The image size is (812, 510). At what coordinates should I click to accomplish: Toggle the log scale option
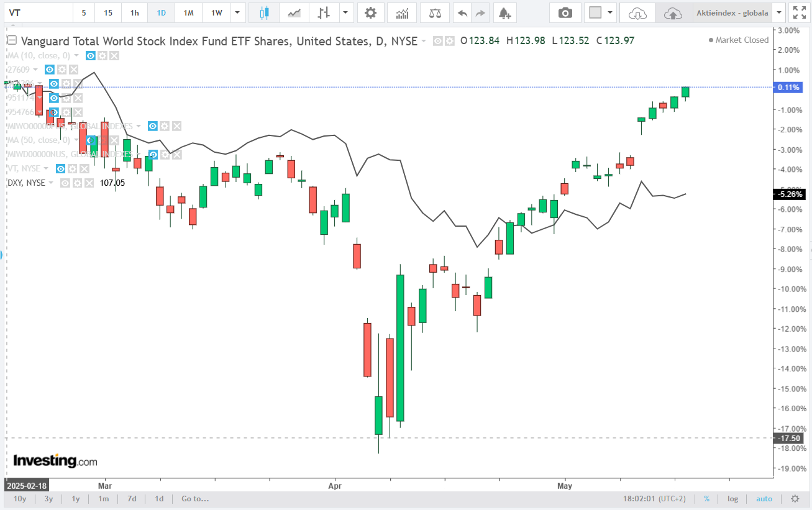coord(733,499)
